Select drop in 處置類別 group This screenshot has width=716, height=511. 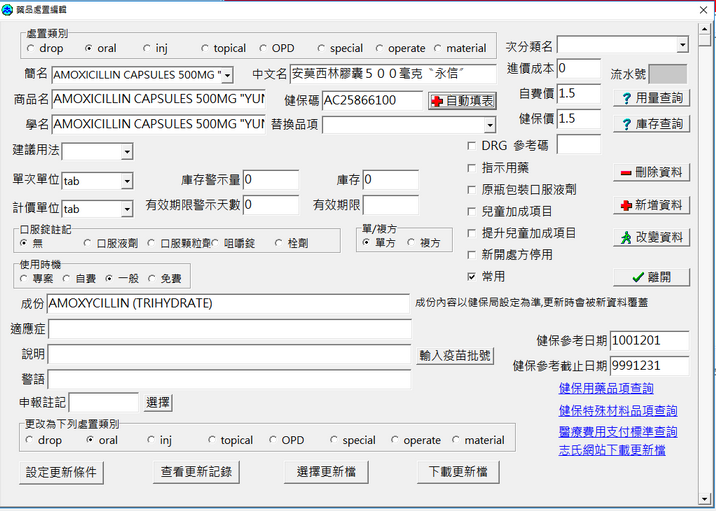pyautogui.click(x=31, y=48)
